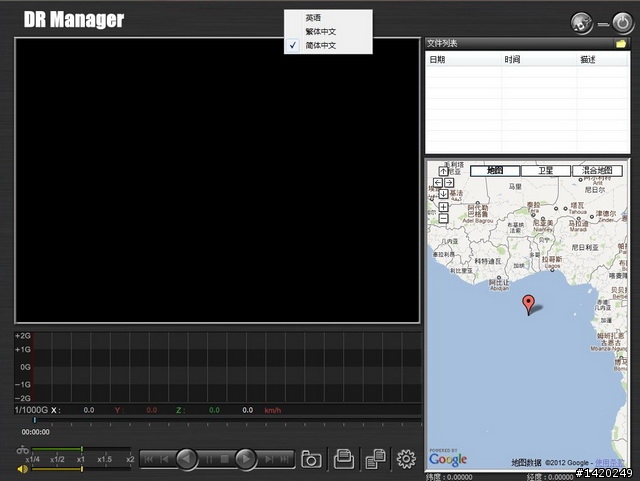Click the 文件列表 panel title
The image size is (640, 481).
click(x=442, y=43)
